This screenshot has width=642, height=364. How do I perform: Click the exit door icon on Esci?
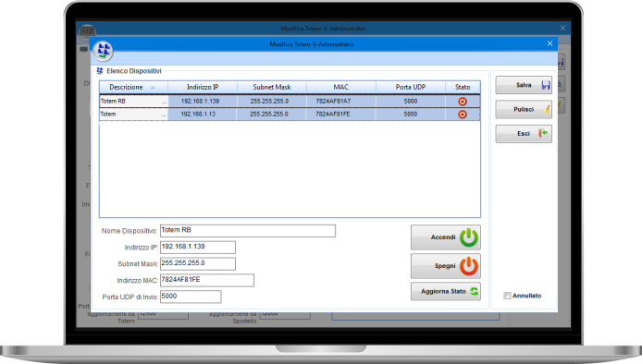tap(543, 133)
